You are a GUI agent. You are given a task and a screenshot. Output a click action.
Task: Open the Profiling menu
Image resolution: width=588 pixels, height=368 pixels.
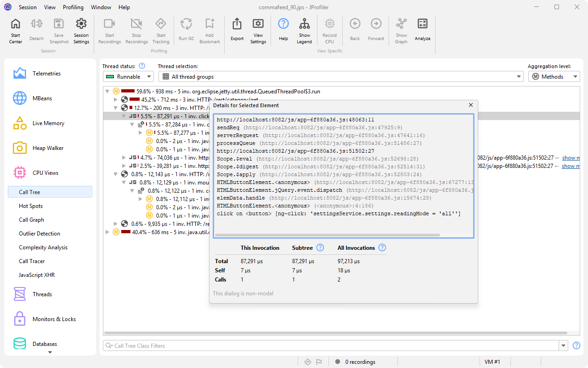point(73,7)
